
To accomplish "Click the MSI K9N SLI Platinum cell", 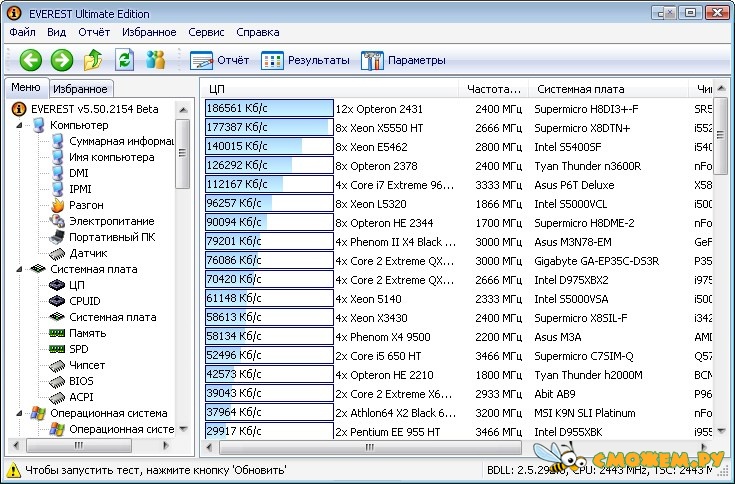I will click(x=585, y=413).
